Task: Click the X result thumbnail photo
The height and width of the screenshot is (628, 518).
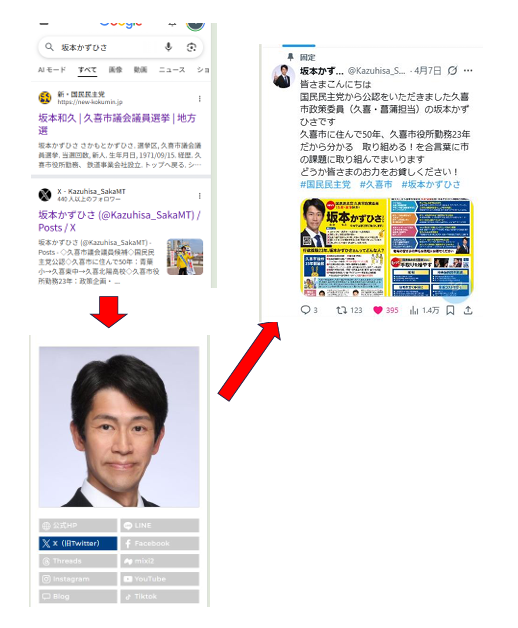Action: pos(185,257)
